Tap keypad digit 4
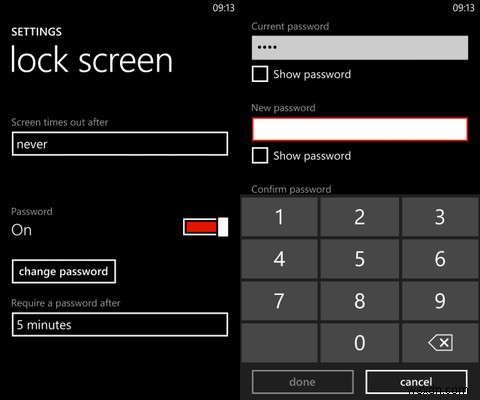The height and width of the screenshot is (400, 480). tap(279, 259)
